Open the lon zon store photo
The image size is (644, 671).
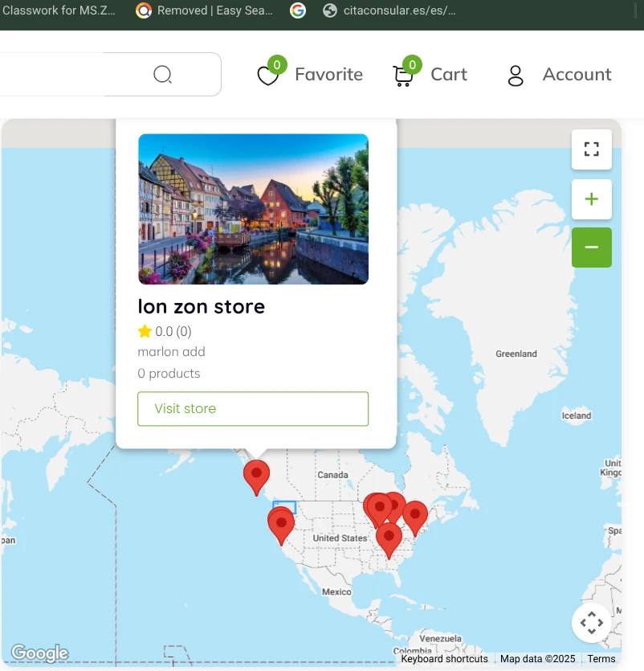pos(253,209)
